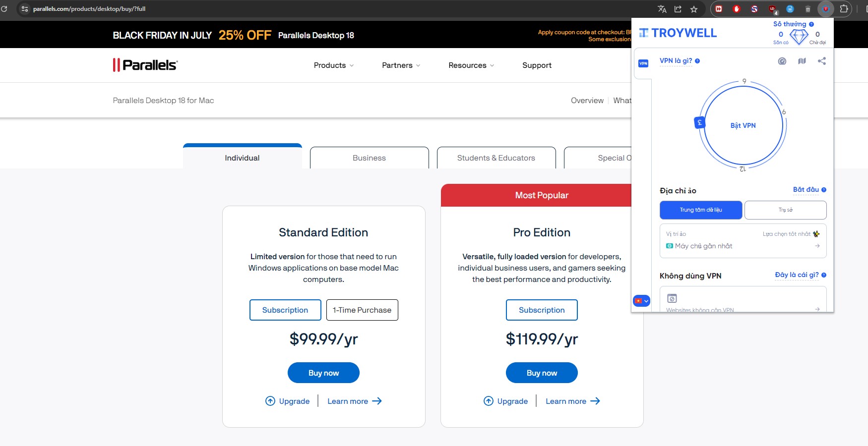Viewport: 868px width, 446px height.
Task: Open the VPN speed test gauge icon
Action: [782, 61]
